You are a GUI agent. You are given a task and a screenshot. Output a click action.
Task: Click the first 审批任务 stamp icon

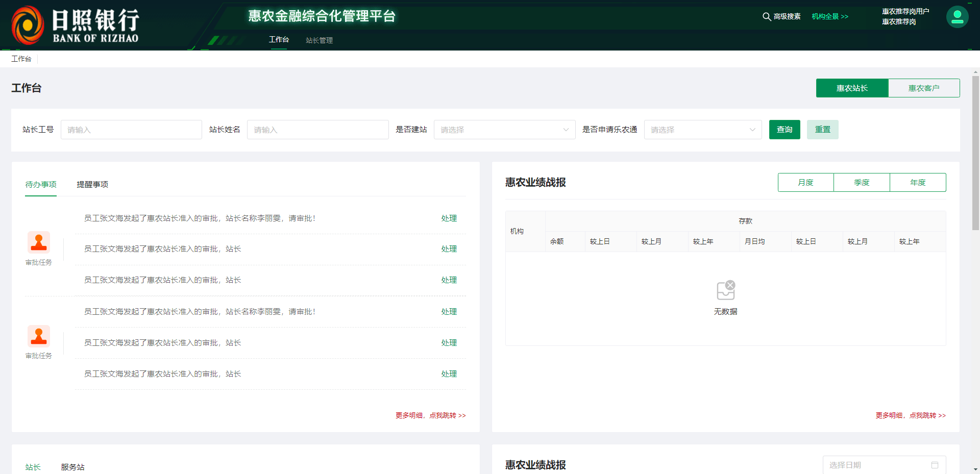39,242
